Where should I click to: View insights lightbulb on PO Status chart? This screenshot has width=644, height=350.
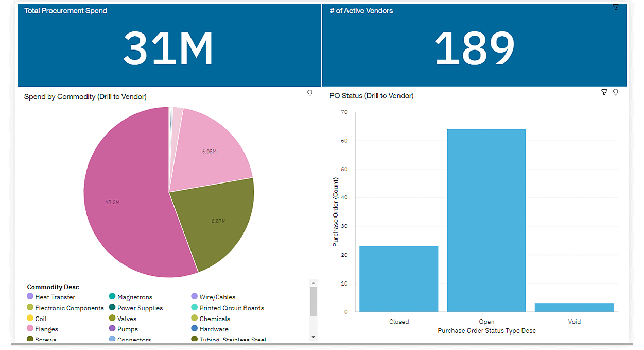[x=616, y=92]
